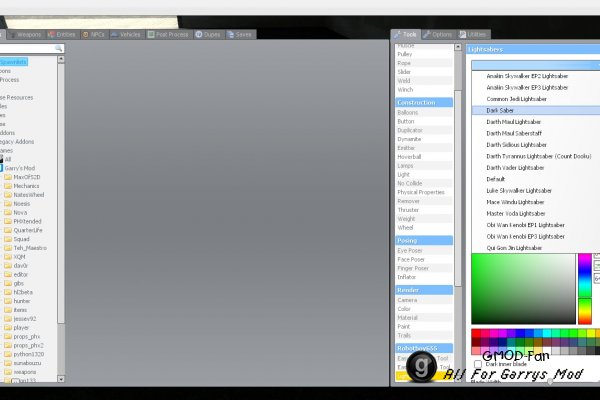Collapse the Posing tool category
The width and height of the screenshot is (600, 400).
coord(424,241)
